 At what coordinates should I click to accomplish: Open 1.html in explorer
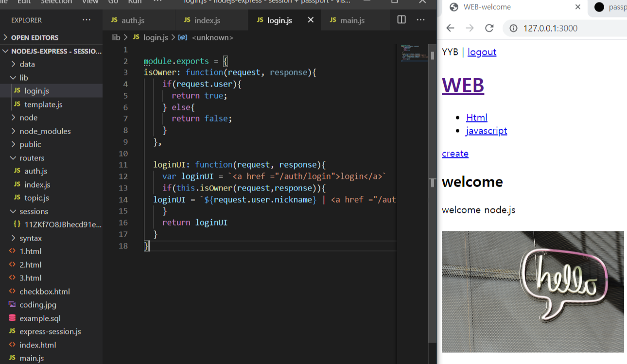coord(30,251)
